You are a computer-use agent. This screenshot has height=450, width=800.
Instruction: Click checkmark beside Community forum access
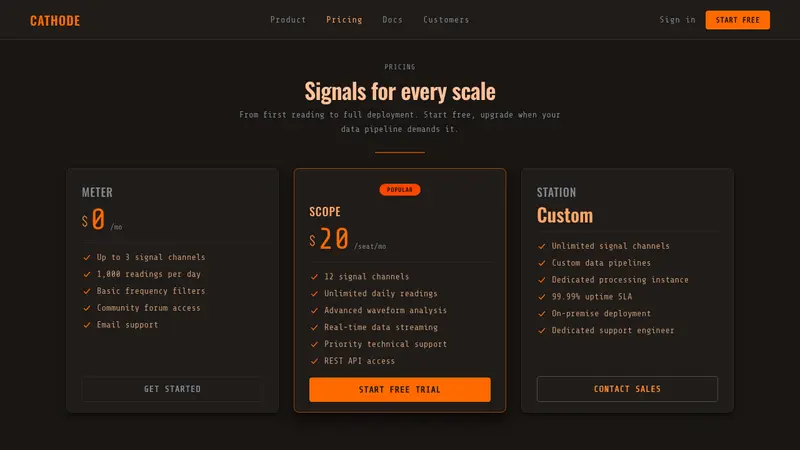87,308
